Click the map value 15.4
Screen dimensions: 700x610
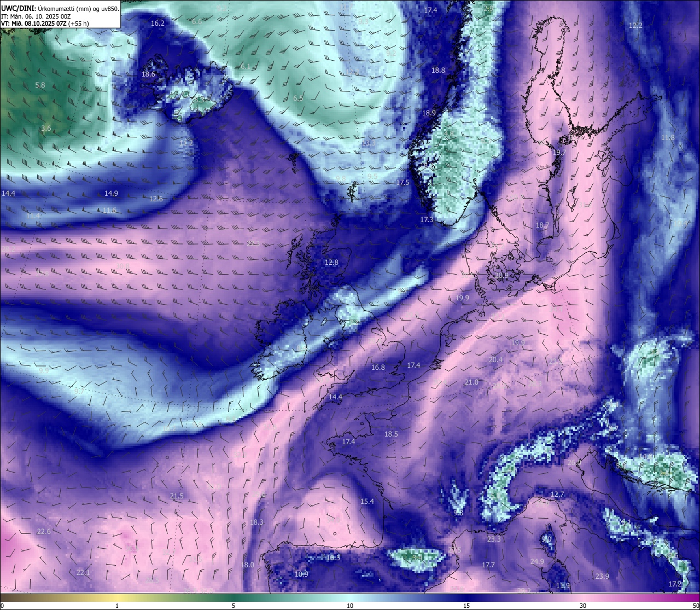367,501
